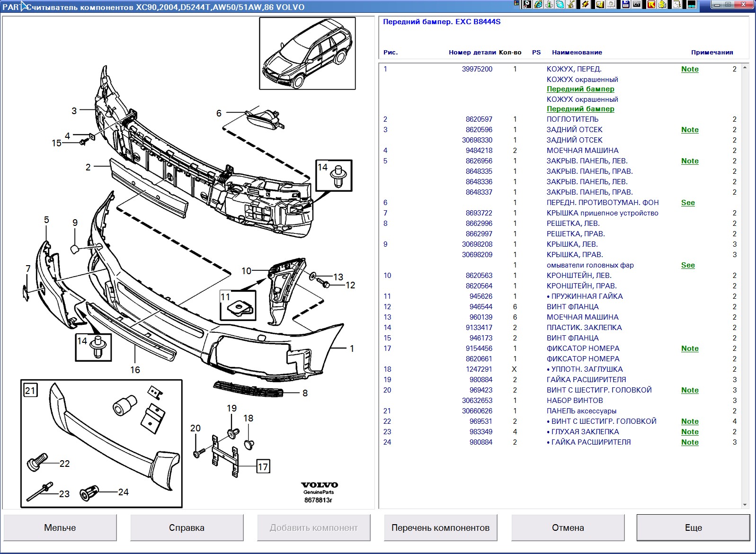
Task: Open the command prompt icon in toolbar
Action: tap(637, 4)
